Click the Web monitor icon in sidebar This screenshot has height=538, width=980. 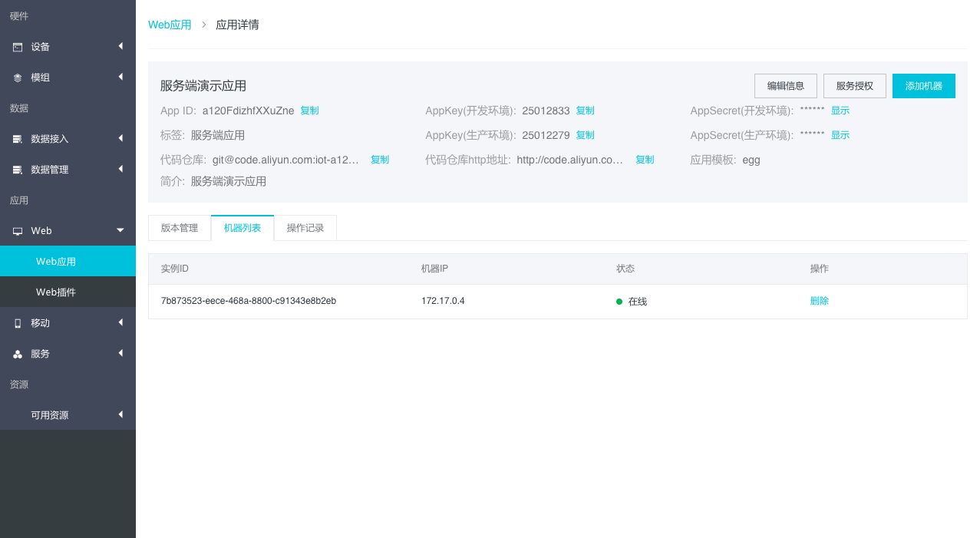(x=18, y=231)
